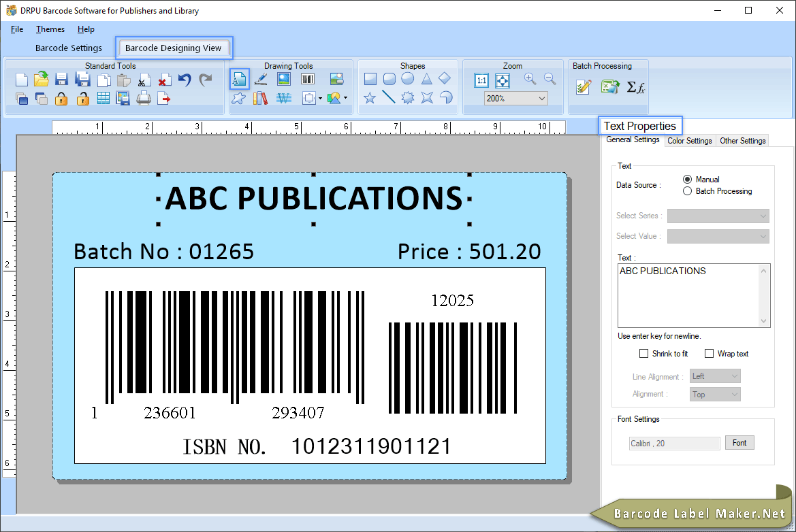Print the label using the printer icon

point(144,98)
